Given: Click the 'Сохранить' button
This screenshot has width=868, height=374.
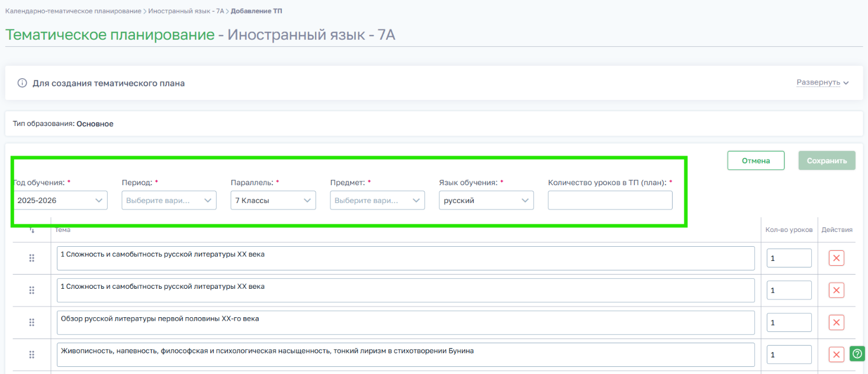Looking at the screenshot, I should (827, 160).
